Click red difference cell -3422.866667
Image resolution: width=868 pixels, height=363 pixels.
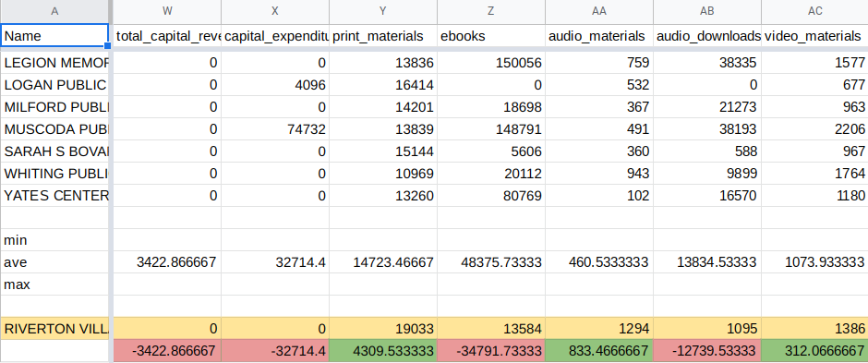167,351
